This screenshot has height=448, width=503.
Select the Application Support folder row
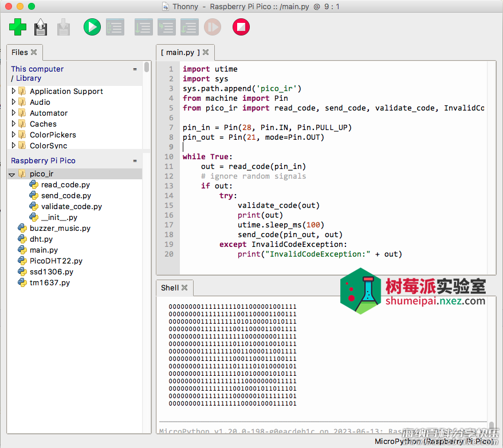tap(74, 92)
